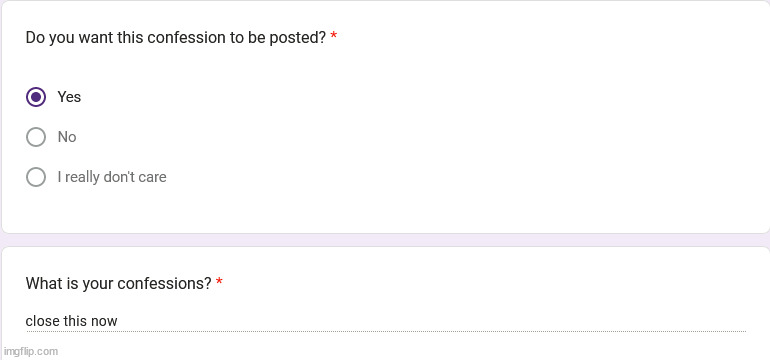770x360 pixels.
Task: Open the imgflip.com watermark link
Action: (30, 351)
